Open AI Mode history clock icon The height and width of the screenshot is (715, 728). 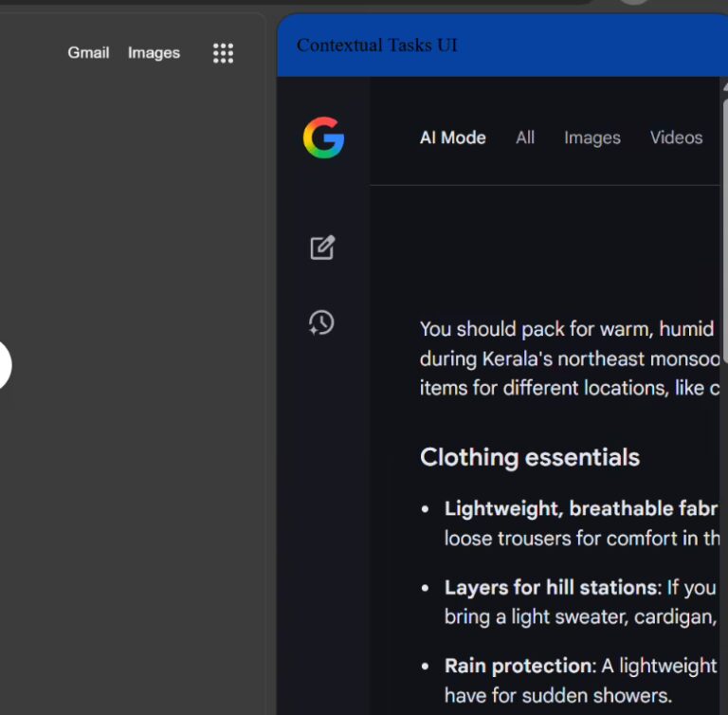tap(321, 322)
